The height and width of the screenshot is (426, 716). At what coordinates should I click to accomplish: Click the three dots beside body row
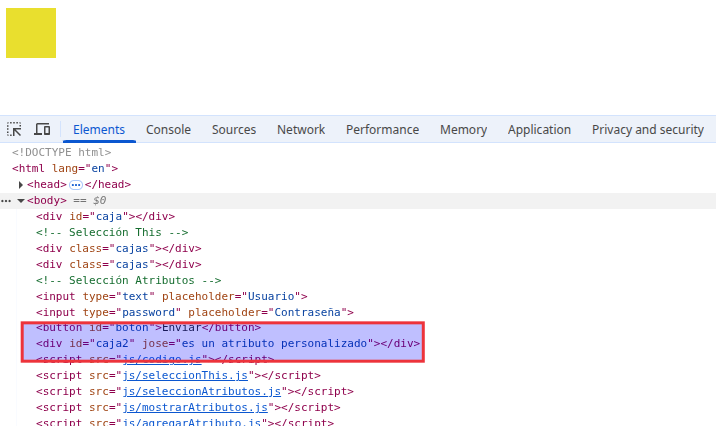(6, 200)
